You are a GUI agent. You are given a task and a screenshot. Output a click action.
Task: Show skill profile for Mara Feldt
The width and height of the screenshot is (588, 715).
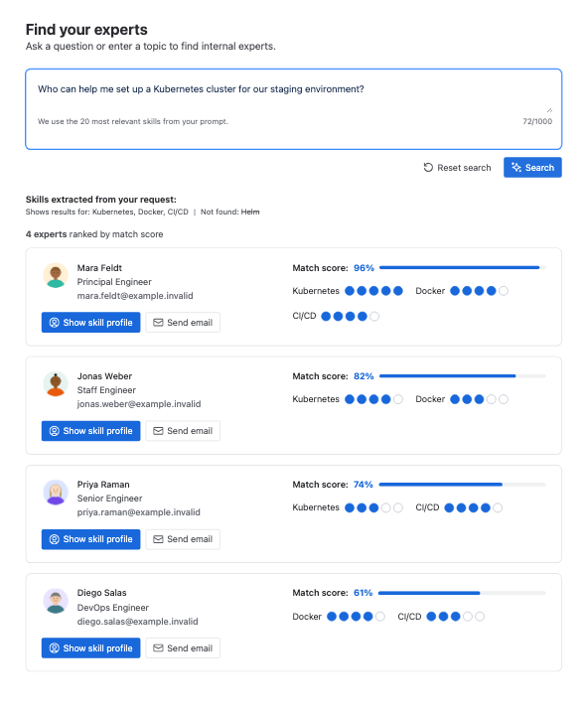click(x=90, y=323)
